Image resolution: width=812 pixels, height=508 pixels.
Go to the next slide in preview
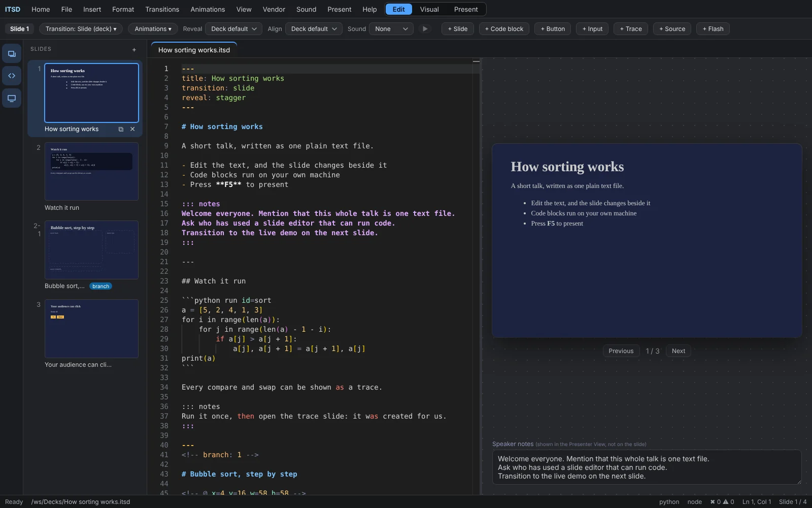pyautogui.click(x=679, y=351)
